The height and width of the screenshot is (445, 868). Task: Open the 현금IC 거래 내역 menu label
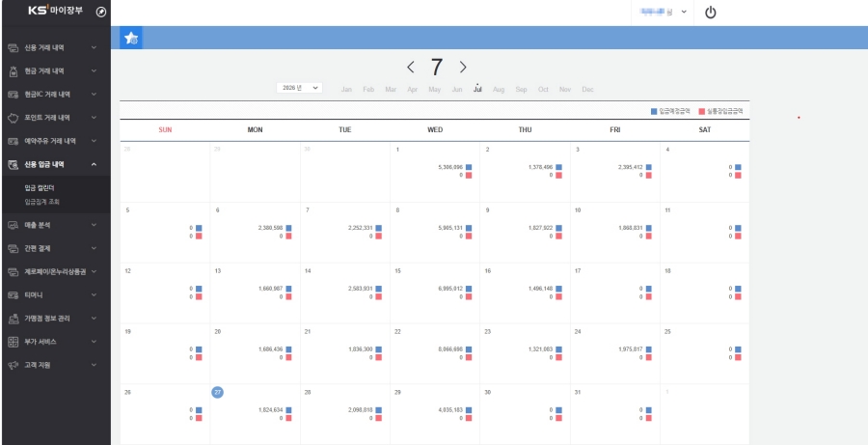[x=47, y=95]
